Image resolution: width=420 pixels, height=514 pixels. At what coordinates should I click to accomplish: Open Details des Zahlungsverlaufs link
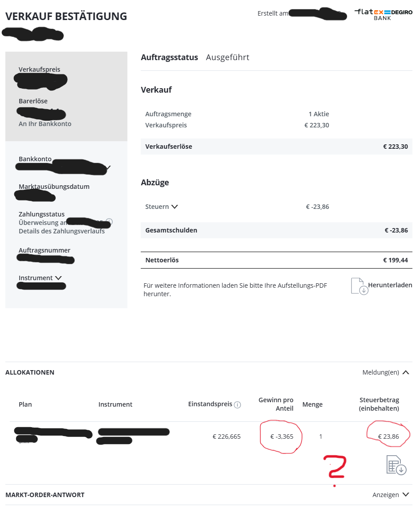[x=61, y=231]
